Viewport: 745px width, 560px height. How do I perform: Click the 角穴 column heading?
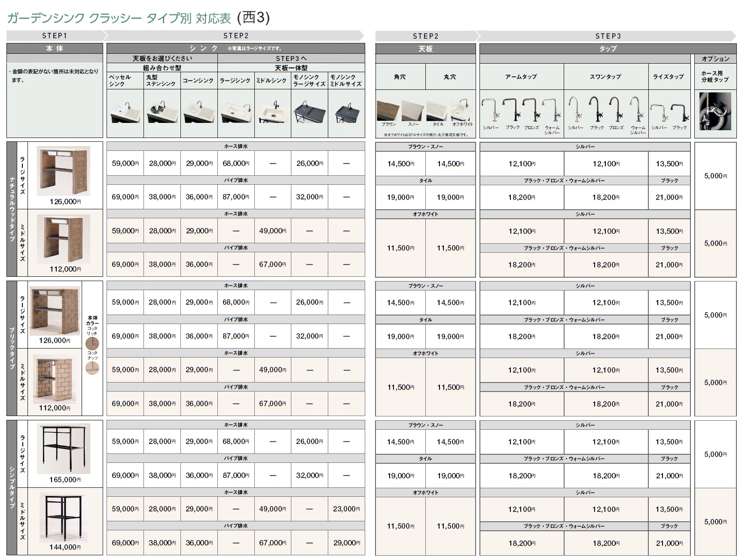[x=400, y=77]
